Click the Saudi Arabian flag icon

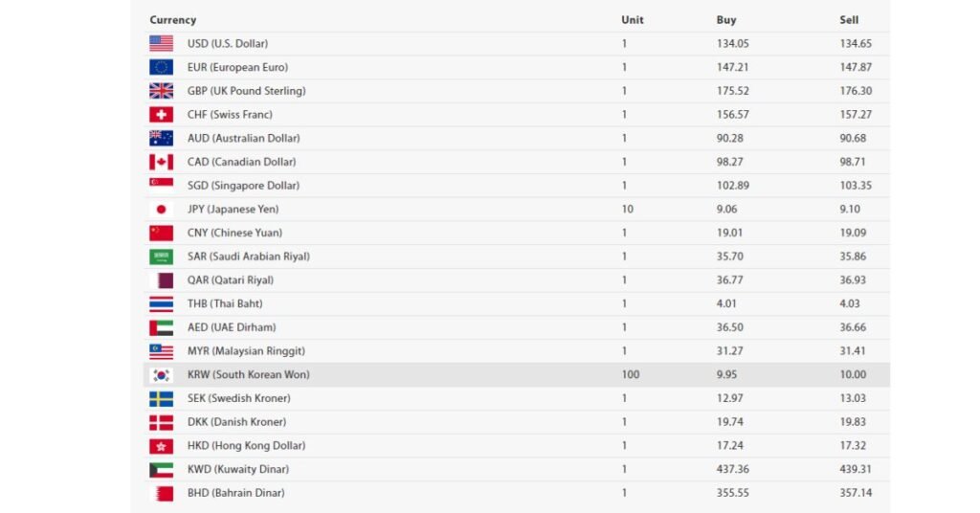tap(161, 256)
